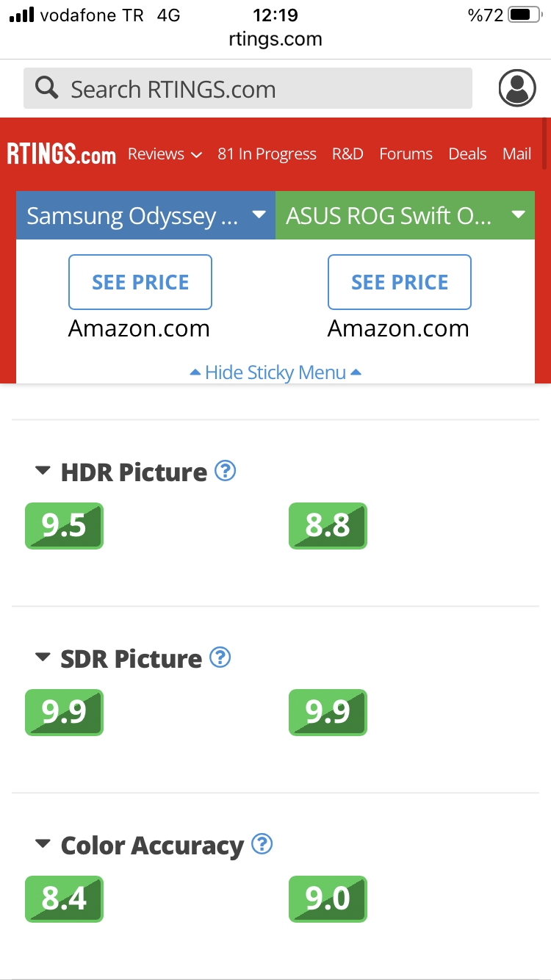Open the Samsung Odyssey product dropdown
Image resolution: width=551 pixels, height=980 pixels.
pyautogui.click(x=145, y=215)
